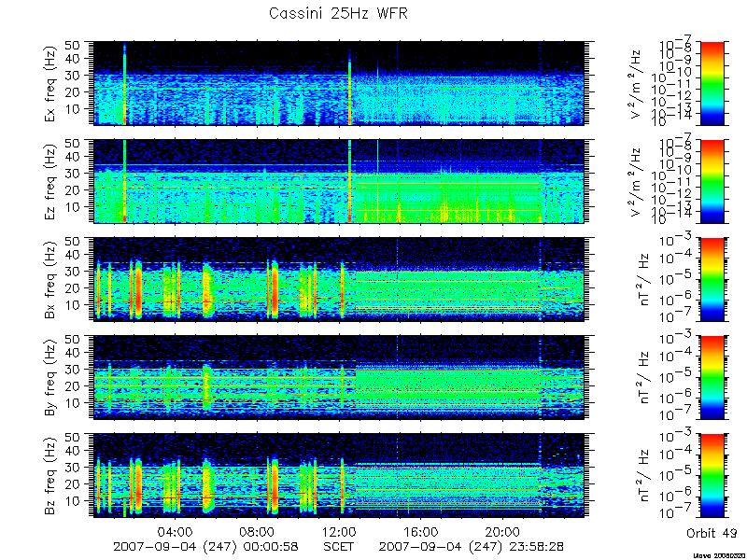The image size is (747, 560).
Task: Select the 'Bx freq (Hz)' axis label
Action: click(x=50, y=279)
